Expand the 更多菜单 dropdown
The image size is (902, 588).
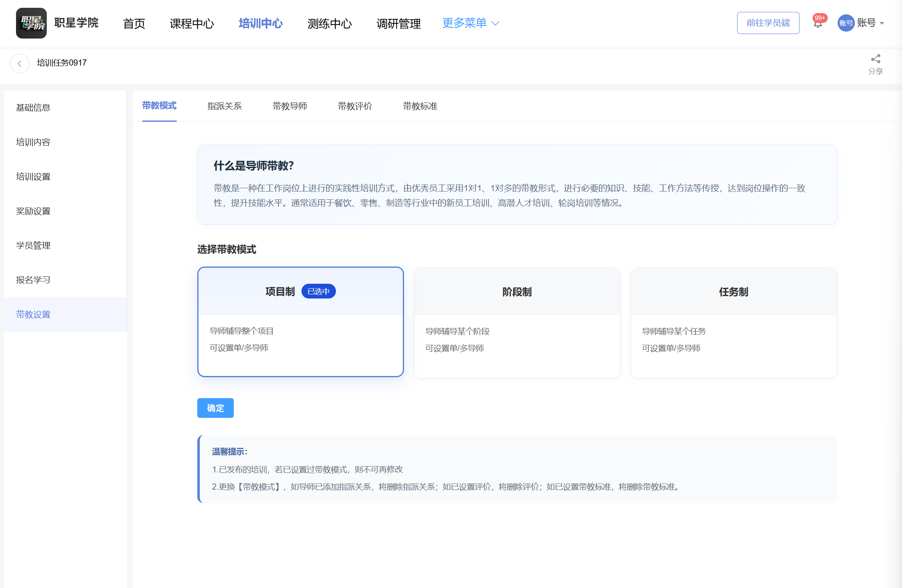click(471, 23)
